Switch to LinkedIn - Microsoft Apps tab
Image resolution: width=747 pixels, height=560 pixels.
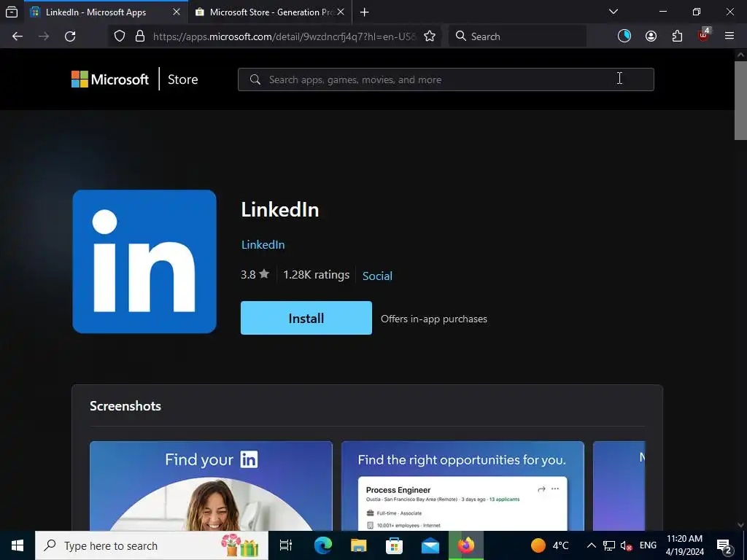click(x=105, y=12)
